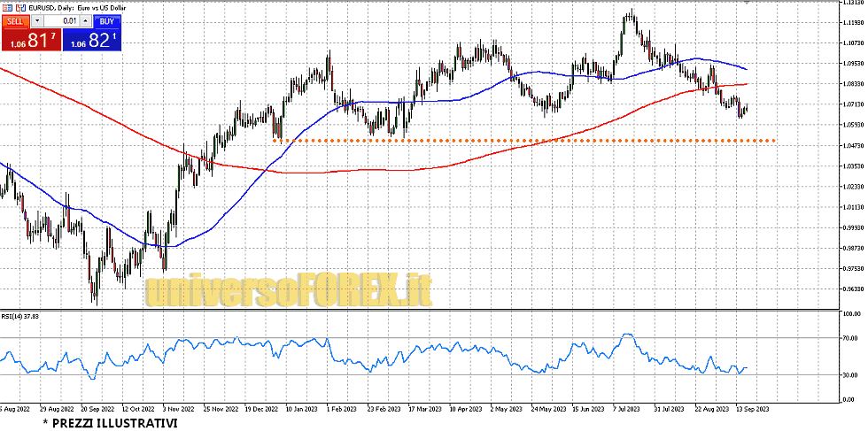Click the gray chart shift triangle marker

[748, 4]
